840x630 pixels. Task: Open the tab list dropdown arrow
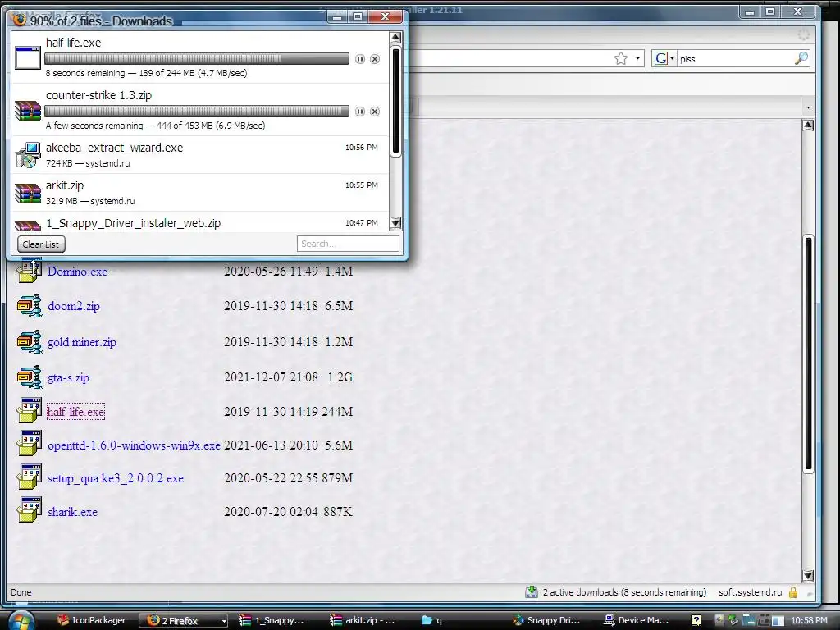tap(808, 107)
